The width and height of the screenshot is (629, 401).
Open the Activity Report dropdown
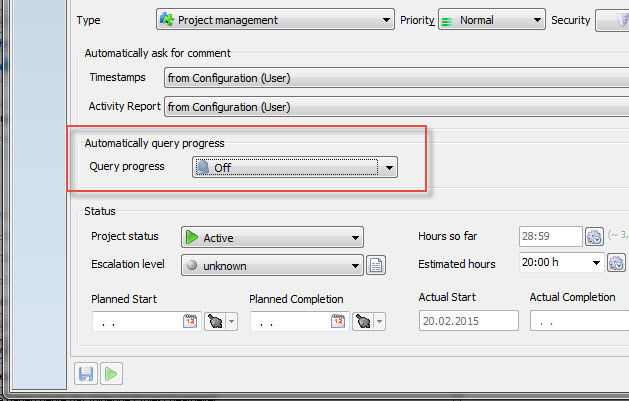tap(395, 105)
